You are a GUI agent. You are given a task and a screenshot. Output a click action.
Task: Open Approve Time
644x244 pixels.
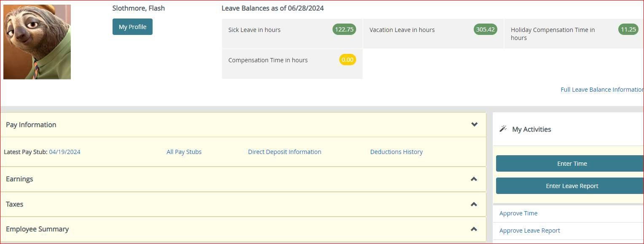(x=518, y=213)
